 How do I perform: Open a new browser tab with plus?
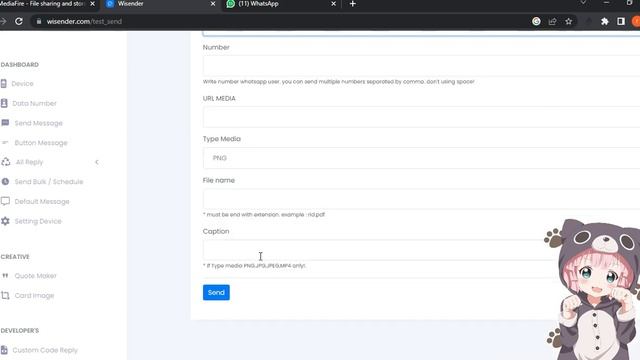[x=353, y=4]
